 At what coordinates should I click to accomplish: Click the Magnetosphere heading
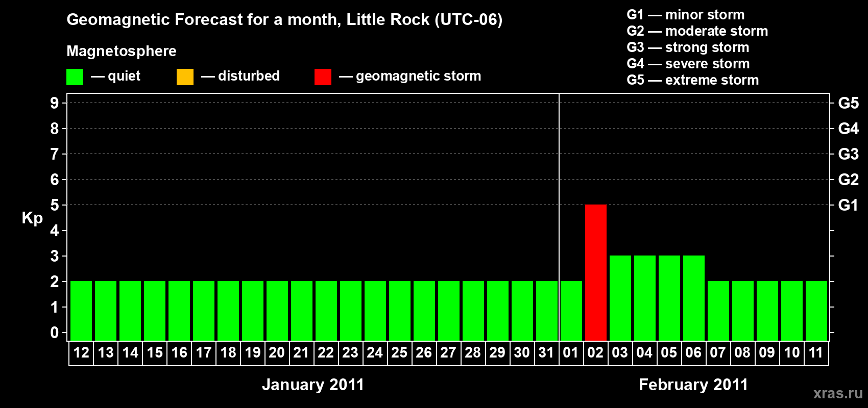tap(122, 51)
